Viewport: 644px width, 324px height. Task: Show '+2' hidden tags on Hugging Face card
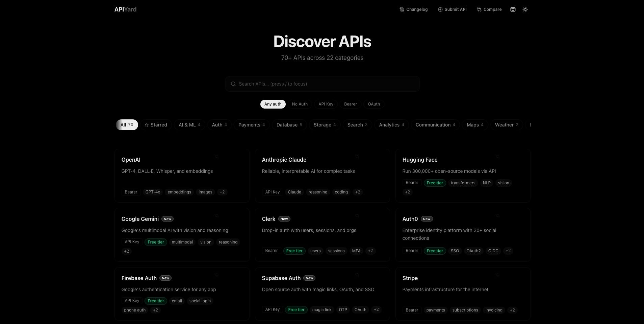408,192
